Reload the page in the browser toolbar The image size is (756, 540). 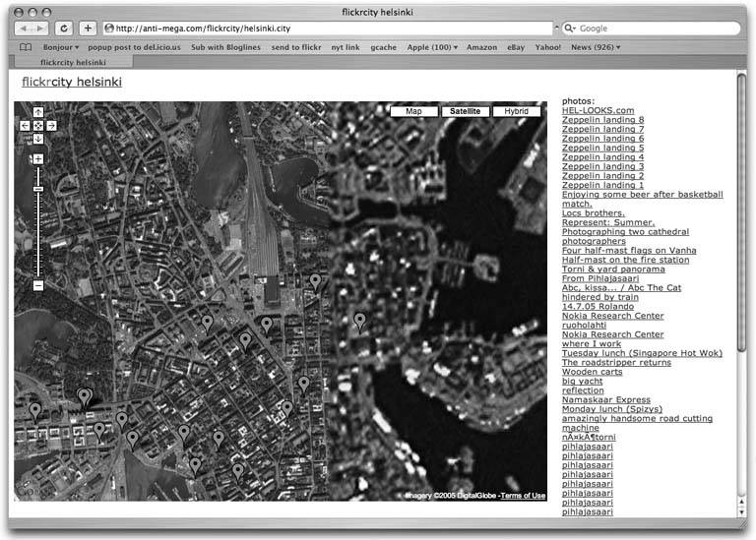[x=64, y=29]
